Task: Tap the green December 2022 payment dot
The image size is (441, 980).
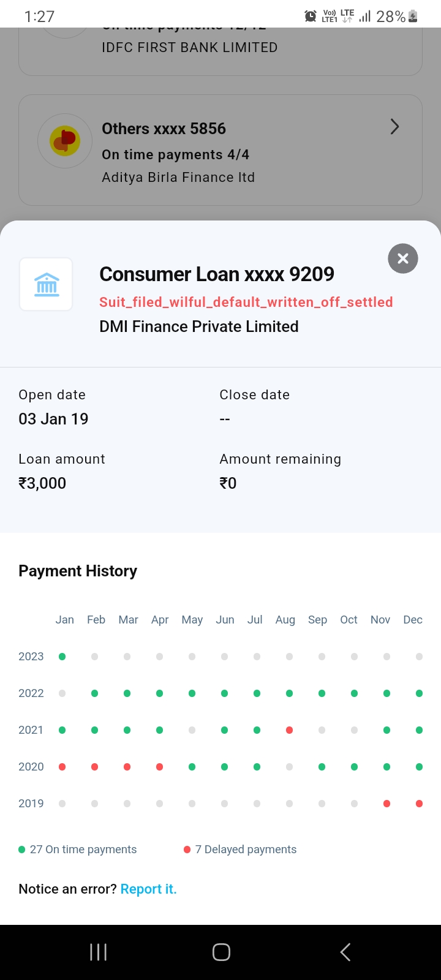Action: (419, 693)
